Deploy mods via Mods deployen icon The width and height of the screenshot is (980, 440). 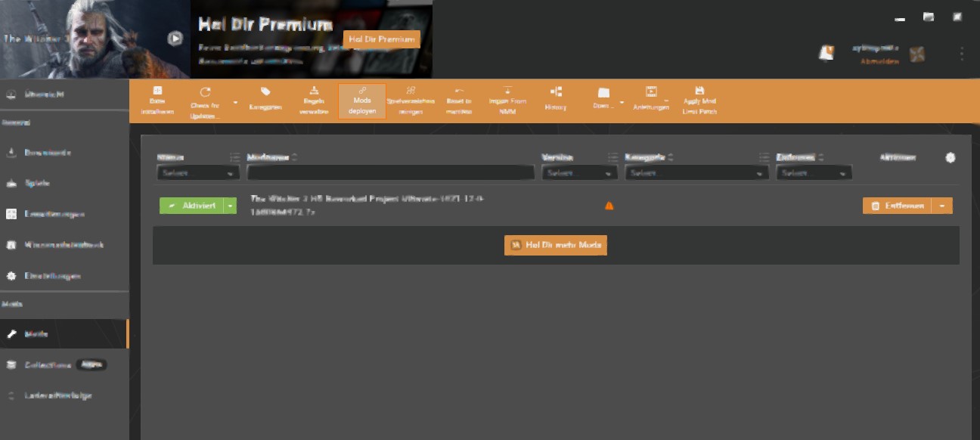(362, 99)
